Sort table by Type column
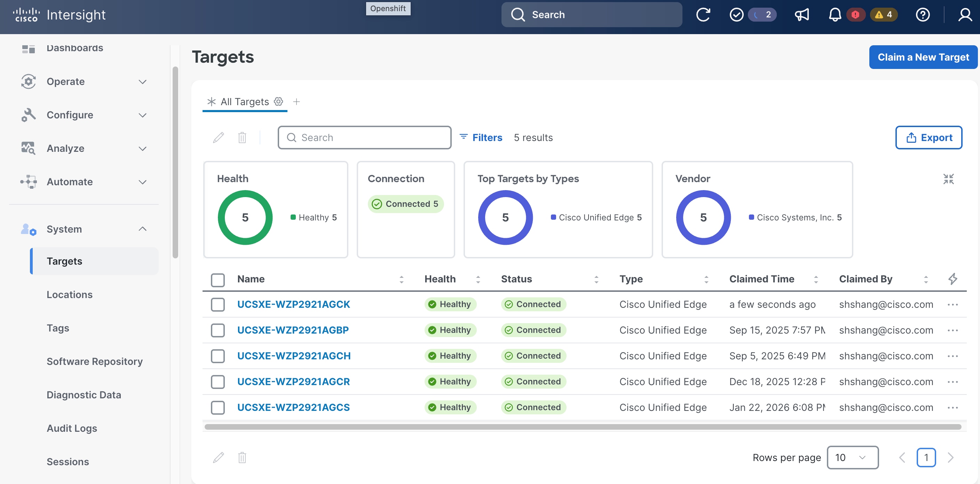Viewport: 980px width, 484px height. (706, 279)
